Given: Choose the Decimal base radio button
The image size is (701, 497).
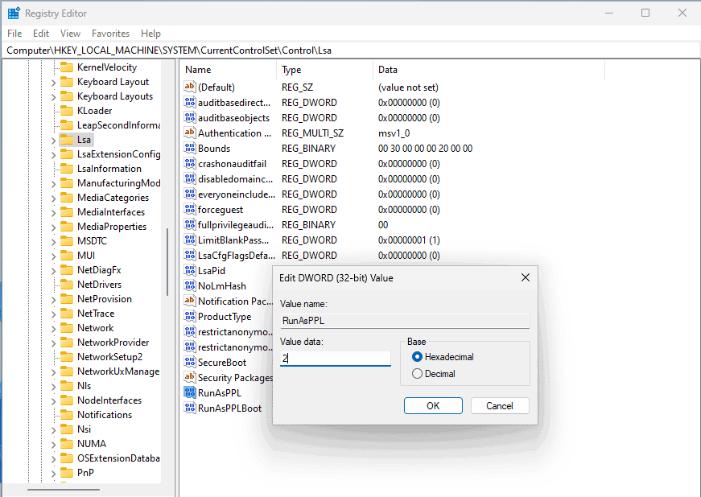Looking at the screenshot, I should (416, 374).
